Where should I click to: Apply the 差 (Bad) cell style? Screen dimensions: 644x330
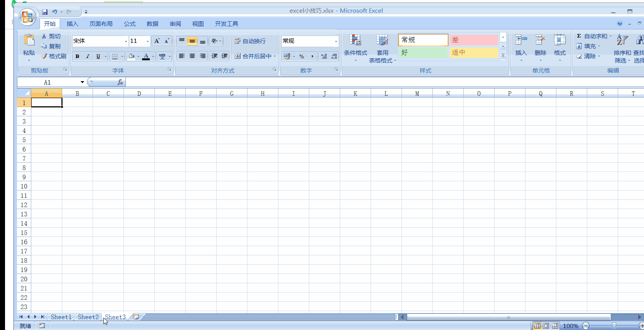coord(474,40)
